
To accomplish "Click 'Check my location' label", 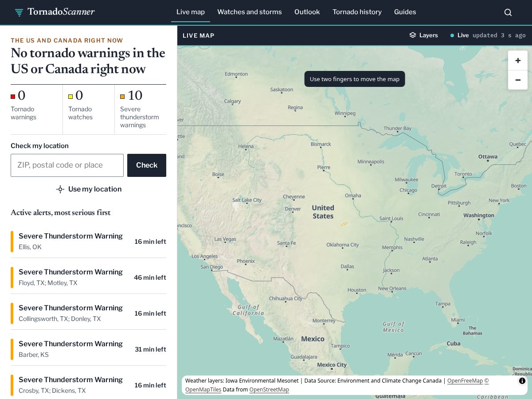I will pyautogui.click(x=39, y=146).
